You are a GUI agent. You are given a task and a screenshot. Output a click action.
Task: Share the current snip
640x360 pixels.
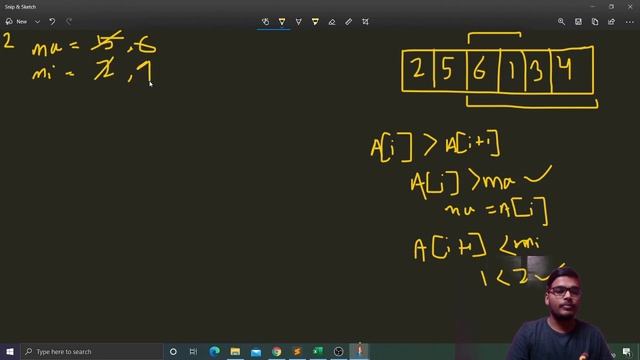pyautogui.click(x=611, y=22)
